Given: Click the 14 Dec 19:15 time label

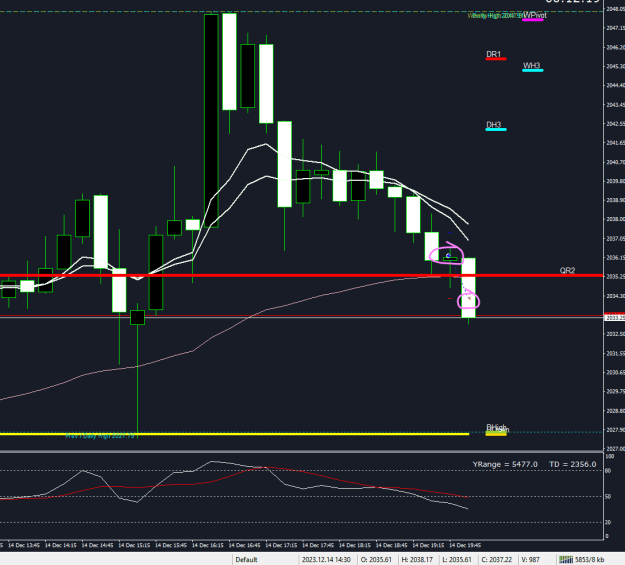Looking at the screenshot, I should (x=428, y=545).
